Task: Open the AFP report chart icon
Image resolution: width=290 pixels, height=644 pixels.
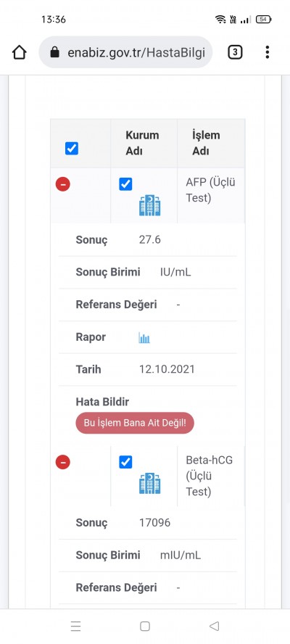Action: (144, 338)
